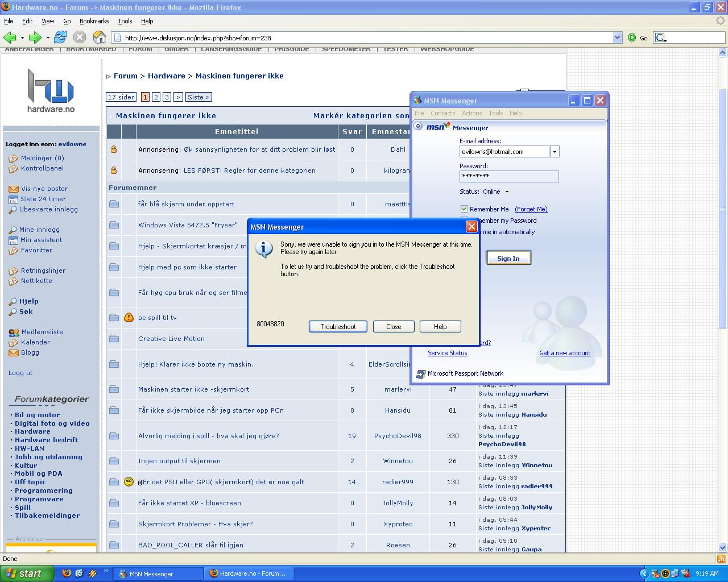Open search engine selector dropdown
728x582 pixels.
pyautogui.click(x=661, y=38)
